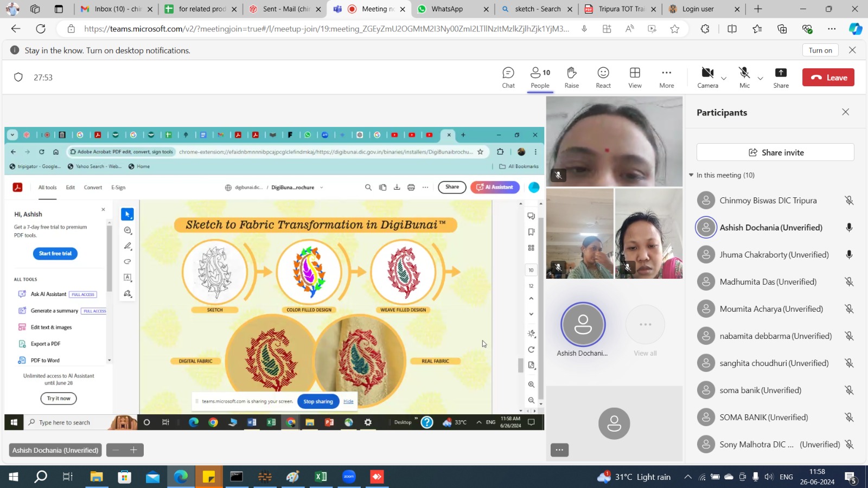Open File Explorer from the taskbar
Viewport: 868px width, 488px height.
[97, 477]
